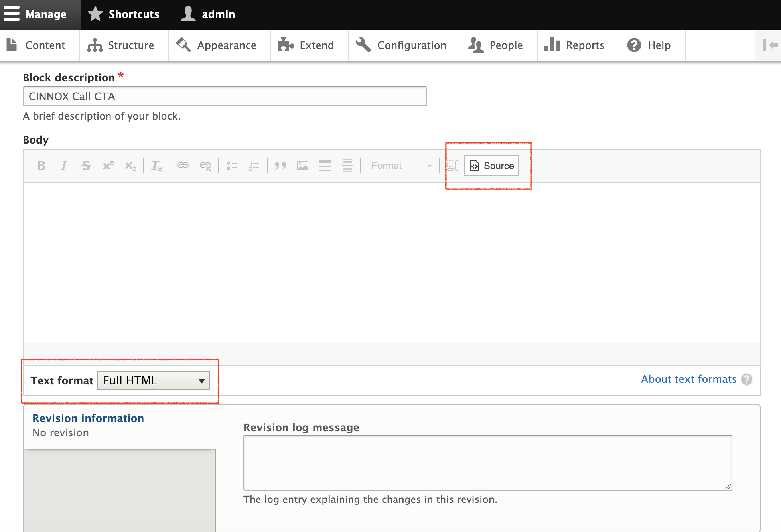Toggle the Show Blocks icon
781x532 pixels.
coord(453,166)
